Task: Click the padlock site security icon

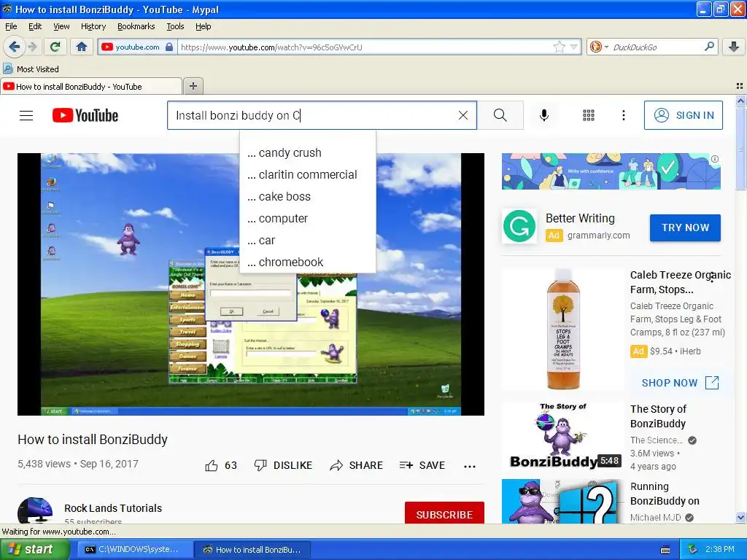Action: (x=169, y=47)
